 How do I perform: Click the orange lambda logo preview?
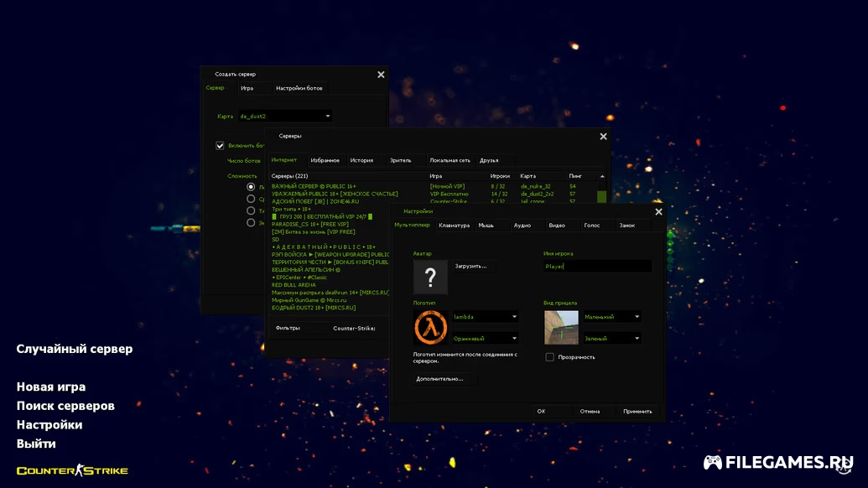(x=430, y=328)
